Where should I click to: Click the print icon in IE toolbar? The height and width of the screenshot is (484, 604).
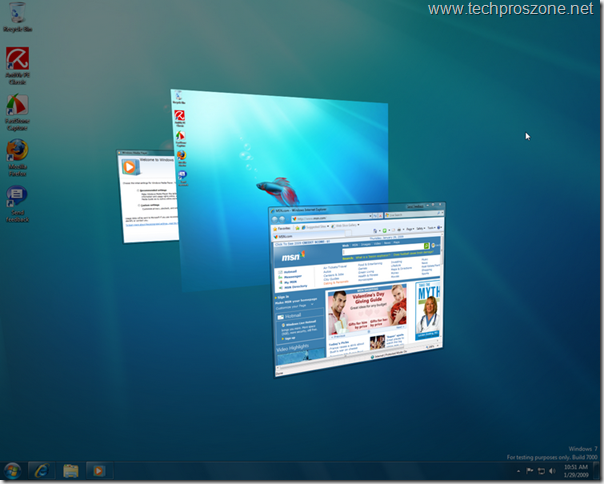[x=399, y=230]
